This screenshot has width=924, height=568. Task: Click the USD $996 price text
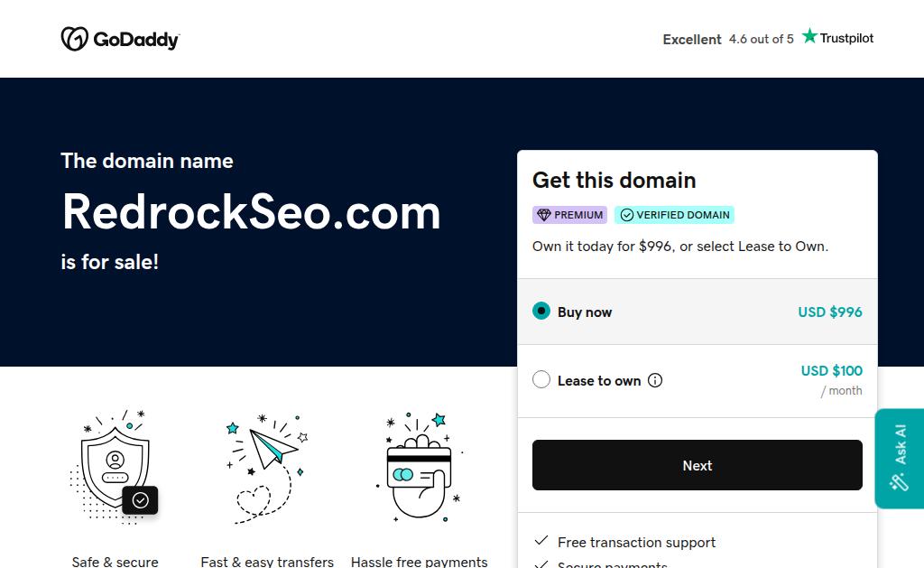pyautogui.click(x=829, y=312)
